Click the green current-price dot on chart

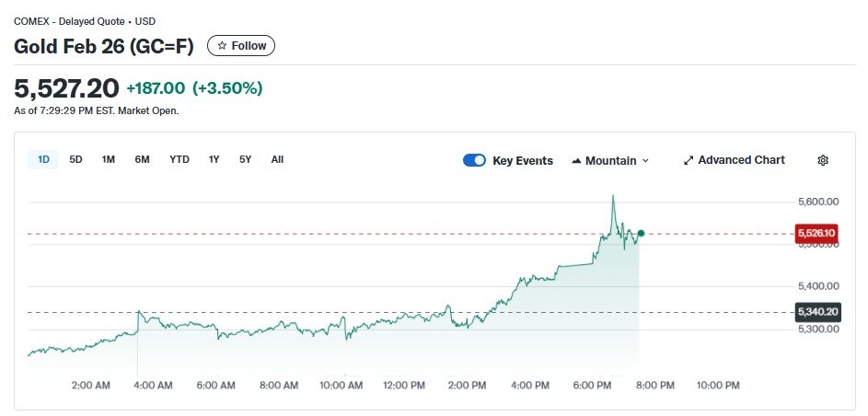pos(641,234)
